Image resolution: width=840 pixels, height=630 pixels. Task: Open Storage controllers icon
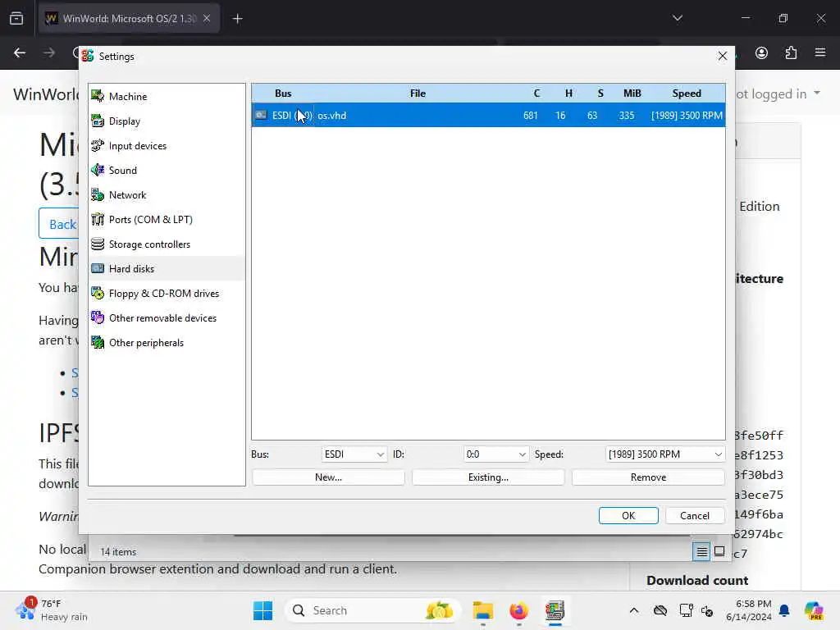click(98, 244)
